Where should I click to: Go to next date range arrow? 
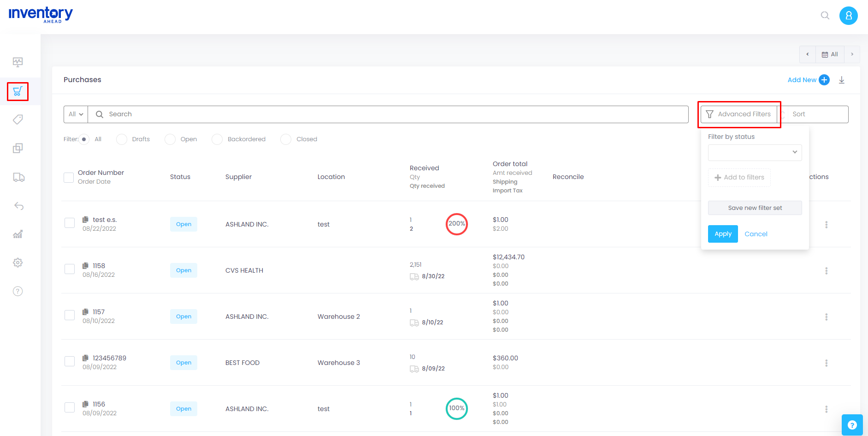852,54
